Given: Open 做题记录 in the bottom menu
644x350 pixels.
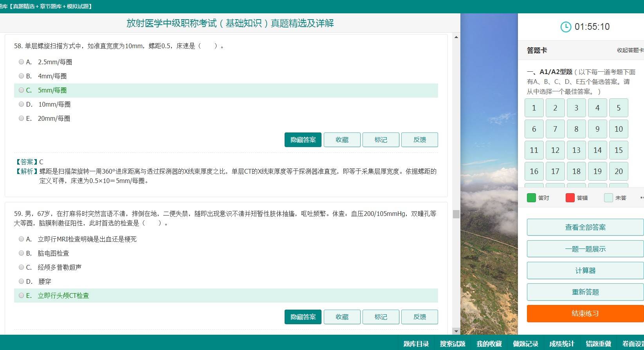Looking at the screenshot, I should (525, 344).
